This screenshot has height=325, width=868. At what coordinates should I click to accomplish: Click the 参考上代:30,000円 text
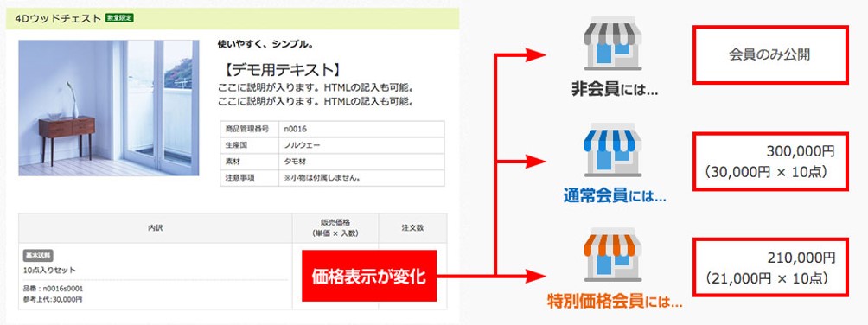coord(53,300)
